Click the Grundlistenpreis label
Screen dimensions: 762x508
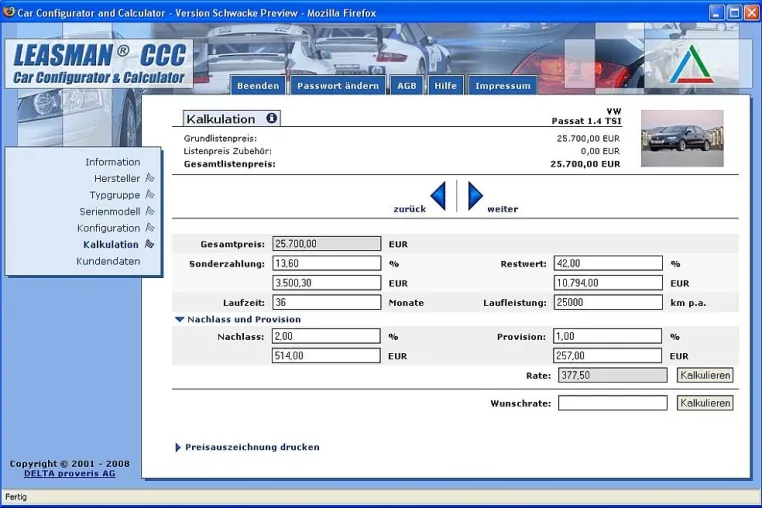[220, 139]
